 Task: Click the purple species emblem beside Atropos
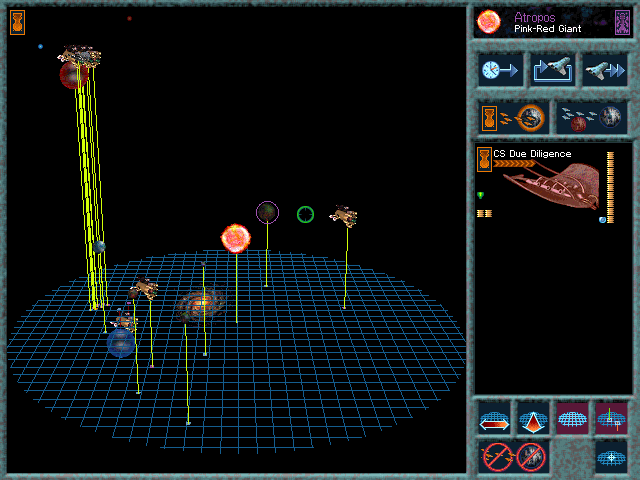[x=622, y=22]
